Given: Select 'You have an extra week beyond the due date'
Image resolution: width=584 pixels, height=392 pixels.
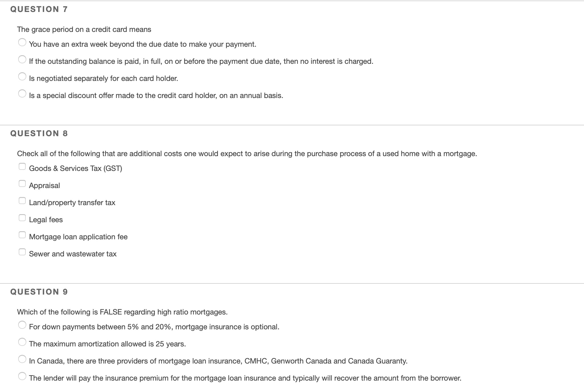Looking at the screenshot, I should 22,42.
